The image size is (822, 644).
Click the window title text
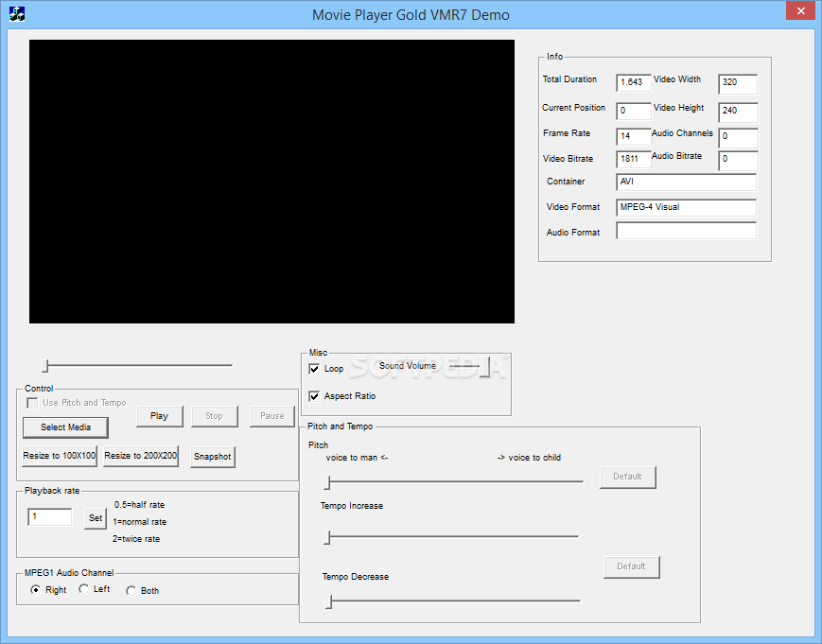pos(411,15)
